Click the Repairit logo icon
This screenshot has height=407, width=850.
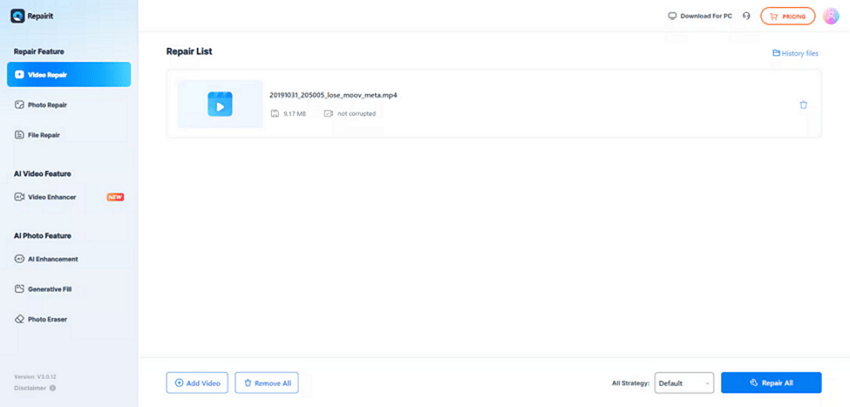click(x=17, y=16)
